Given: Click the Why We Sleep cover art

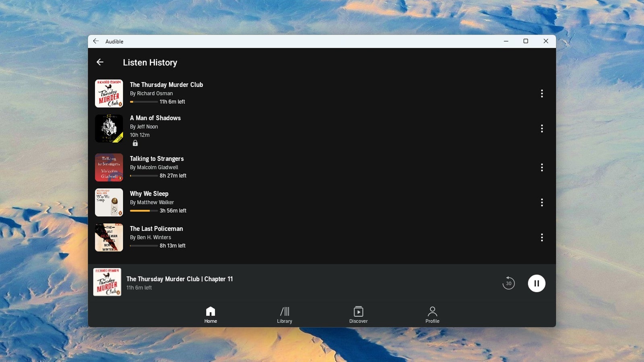Looking at the screenshot, I should coord(109,202).
